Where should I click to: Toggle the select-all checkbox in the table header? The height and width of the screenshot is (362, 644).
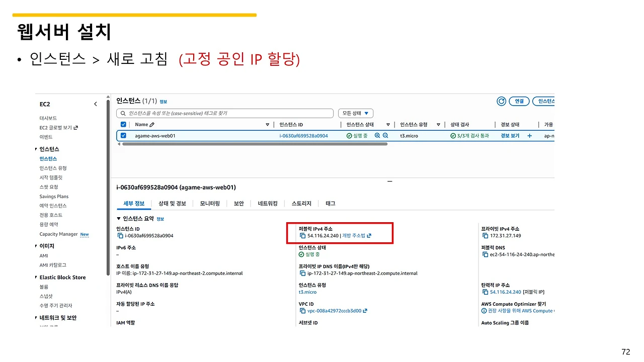pyautogui.click(x=123, y=124)
